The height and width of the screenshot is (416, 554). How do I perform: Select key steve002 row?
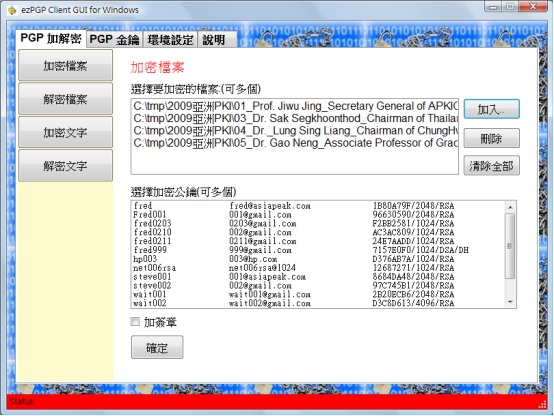318,285
